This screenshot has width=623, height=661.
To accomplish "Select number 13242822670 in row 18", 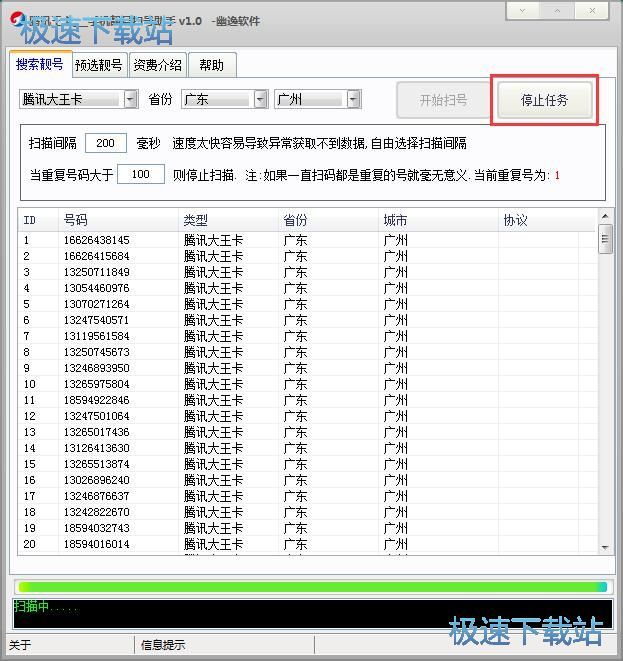I will point(97,512).
